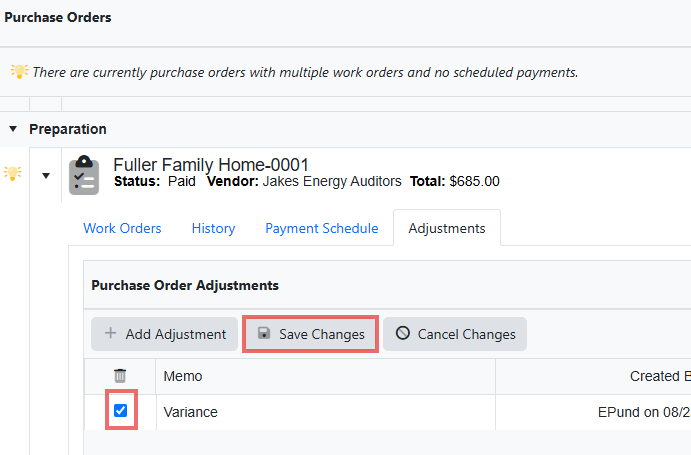Open the History tab
The width and height of the screenshot is (691, 455).
click(x=213, y=228)
